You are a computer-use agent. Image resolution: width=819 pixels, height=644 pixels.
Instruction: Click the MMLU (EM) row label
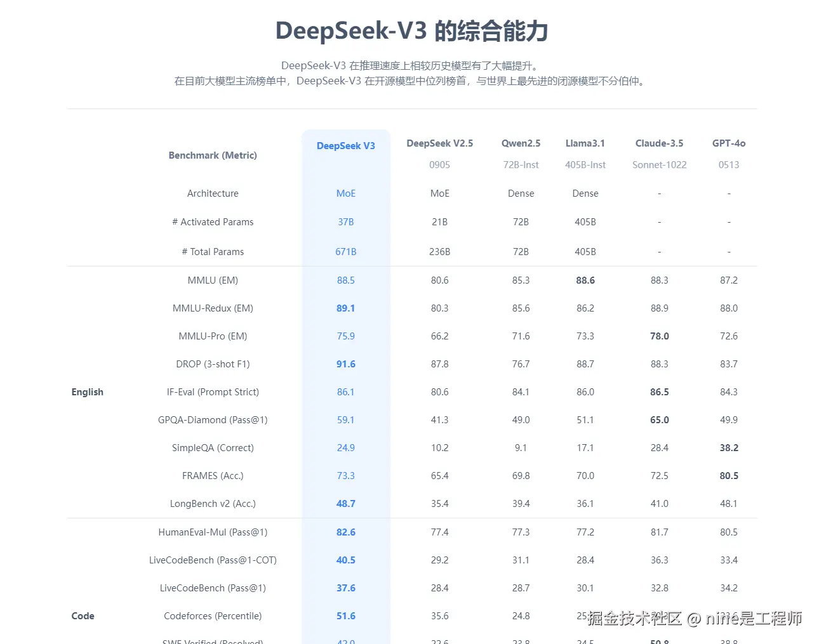tap(212, 280)
